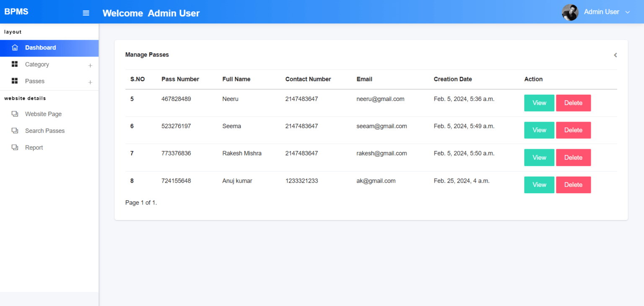
Task: View pass 467828489 for Neeru
Action: coord(539,103)
